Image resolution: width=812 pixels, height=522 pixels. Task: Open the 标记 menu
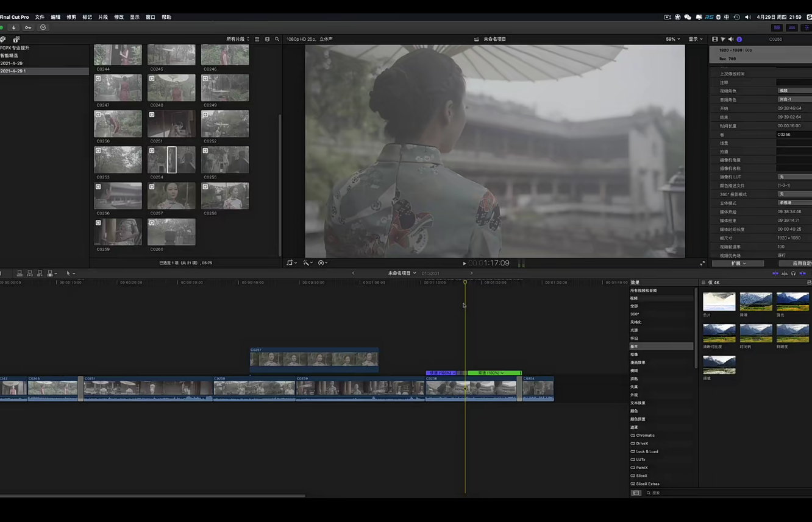click(x=87, y=17)
